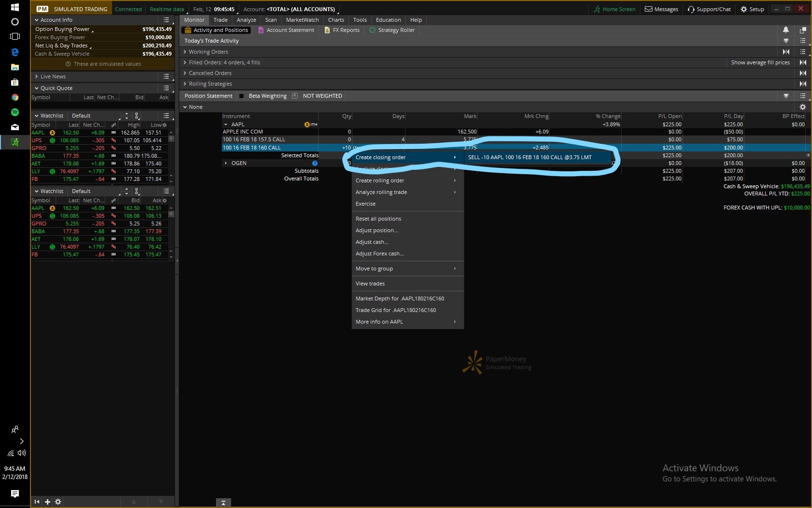Image resolution: width=812 pixels, height=508 pixels.
Task: Open the Account Info panel menu icon
Action: (x=166, y=20)
